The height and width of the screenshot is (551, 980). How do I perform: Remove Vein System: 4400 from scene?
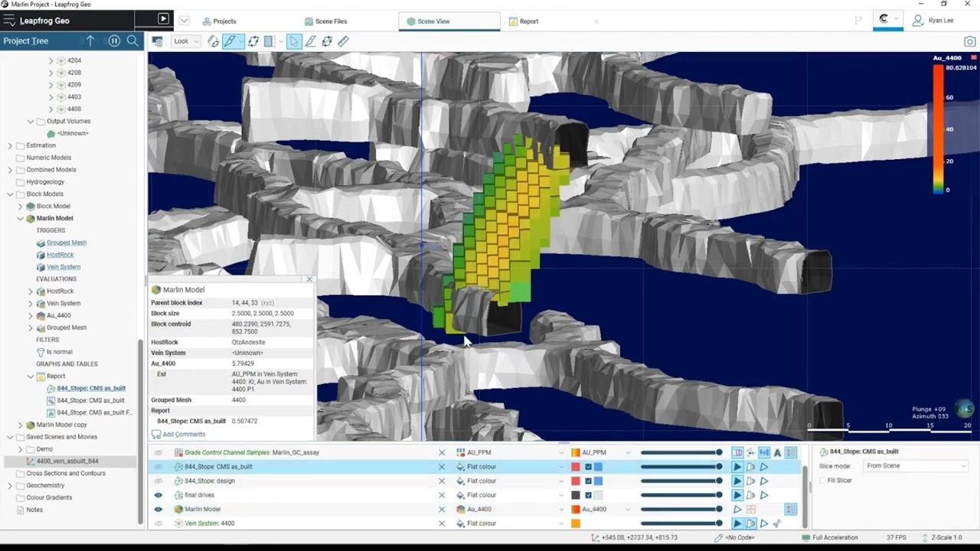coord(441,523)
